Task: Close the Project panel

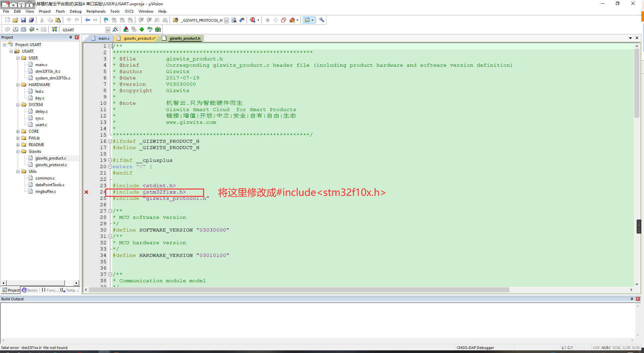Action: click(x=77, y=37)
